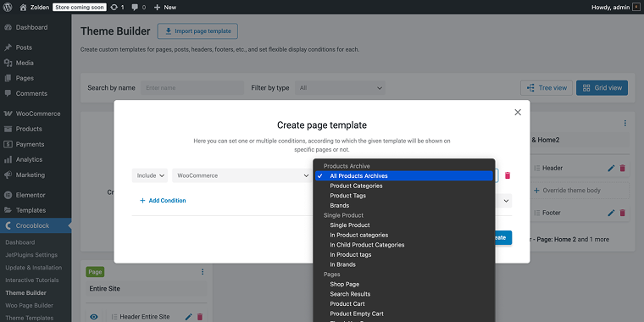Open three-dot menu of Home2 card

point(625,123)
